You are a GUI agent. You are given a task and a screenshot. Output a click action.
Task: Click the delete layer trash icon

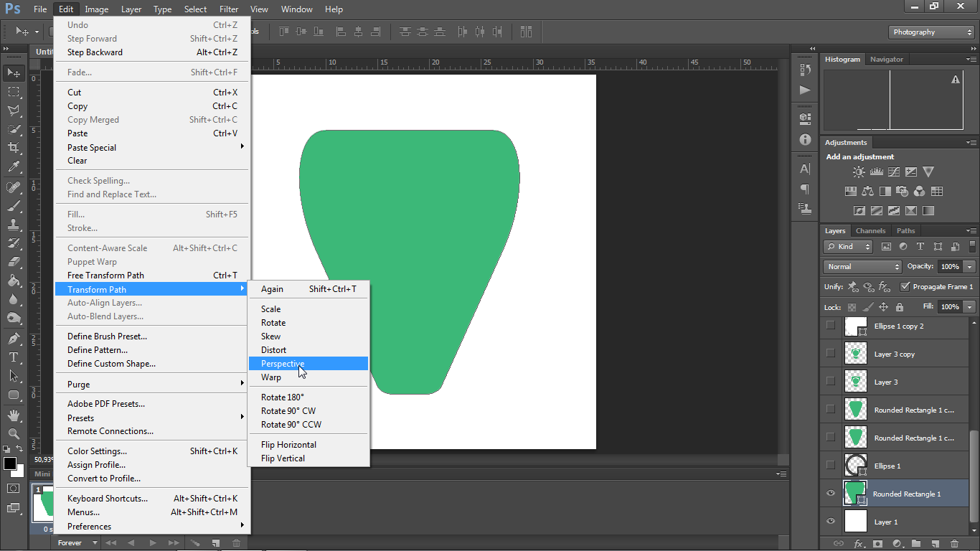(x=954, y=544)
